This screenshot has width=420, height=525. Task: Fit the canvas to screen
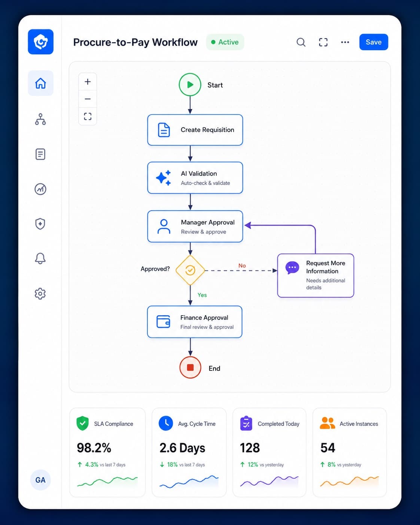88,116
